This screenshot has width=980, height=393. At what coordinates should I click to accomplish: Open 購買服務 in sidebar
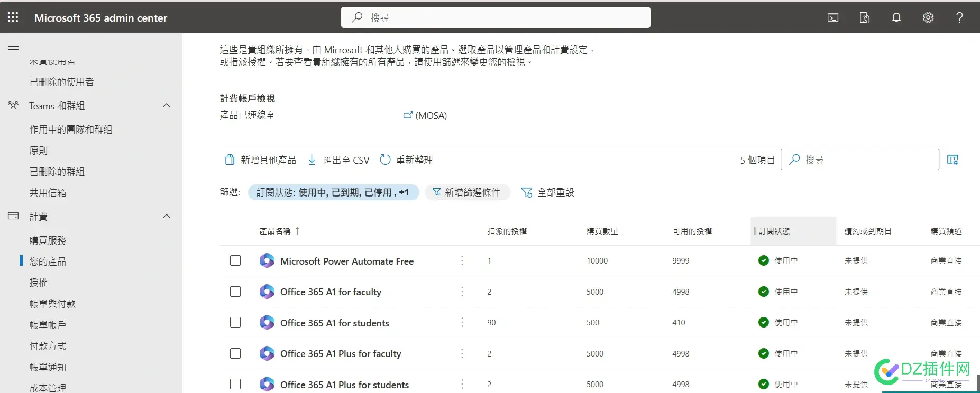click(48, 240)
